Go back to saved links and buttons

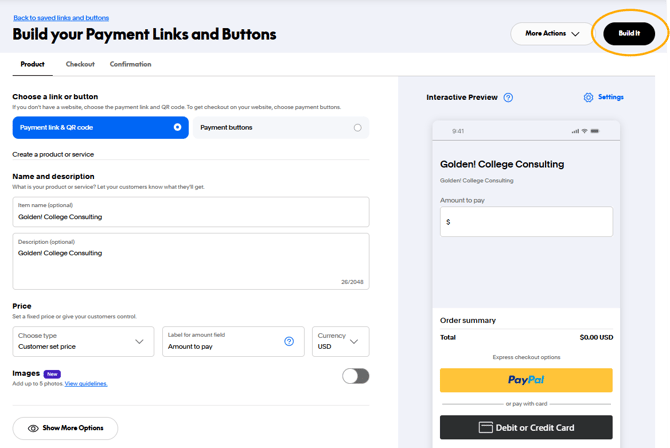[61, 18]
